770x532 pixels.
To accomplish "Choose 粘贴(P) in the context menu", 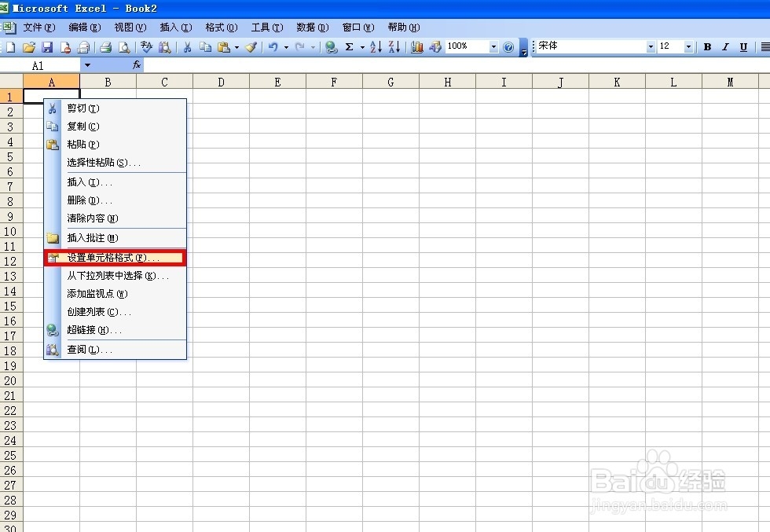I will pyautogui.click(x=115, y=145).
